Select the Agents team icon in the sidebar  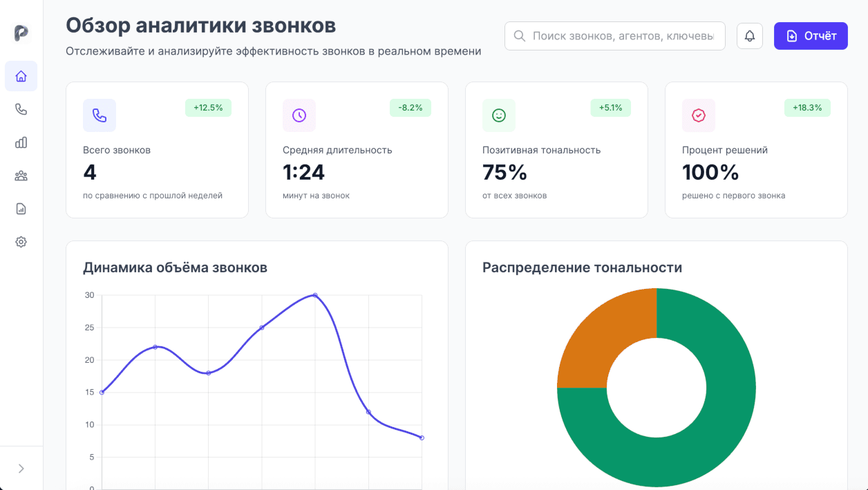click(x=21, y=176)
